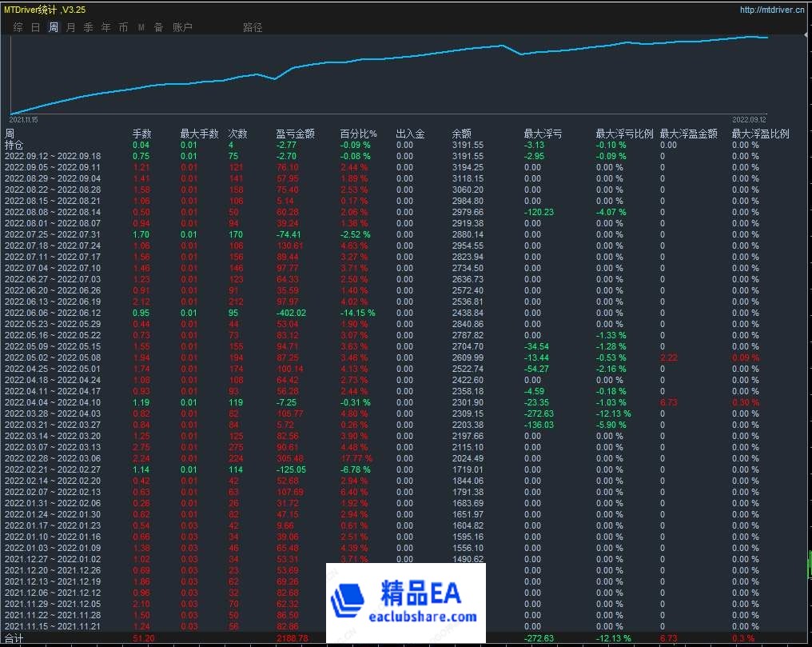
Task: Select the 币 currency tab
Action: click(123, 27)
